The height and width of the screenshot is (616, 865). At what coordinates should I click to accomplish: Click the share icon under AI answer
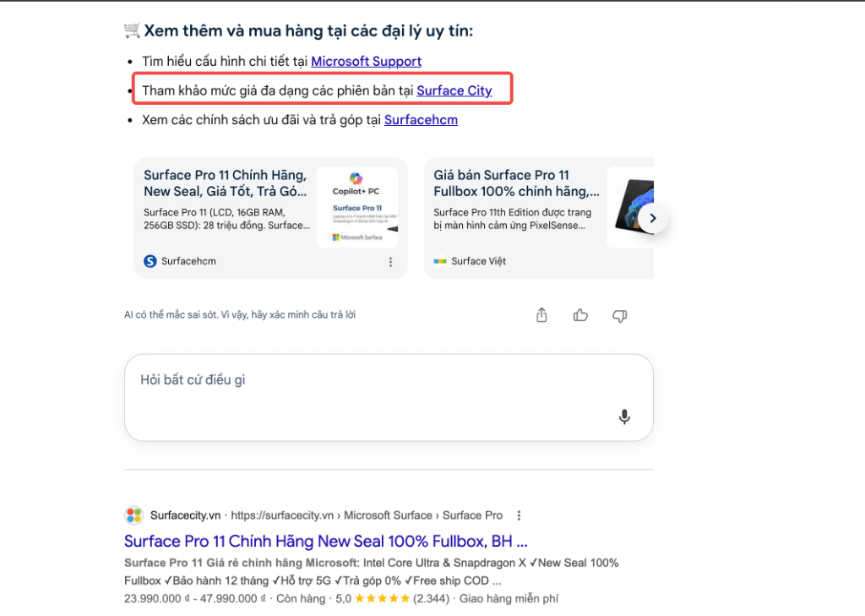tap(541, 315)
